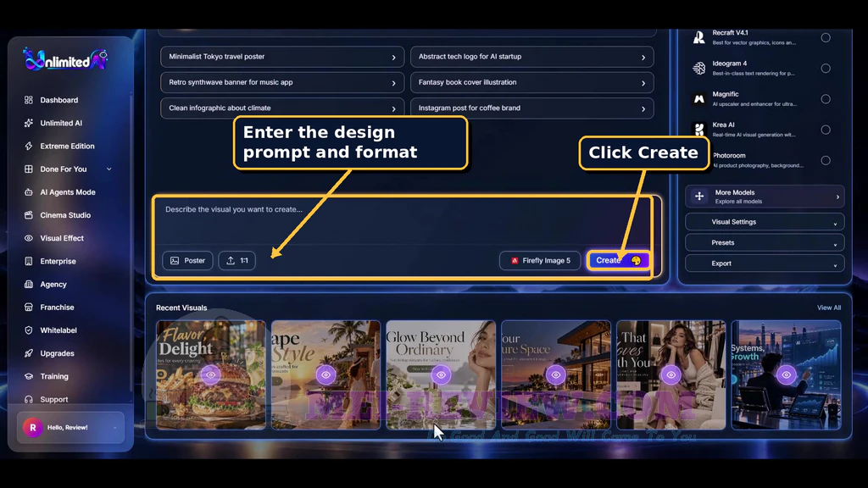Click the Visual Effect eye icon in sidebar

pos(29,238)
